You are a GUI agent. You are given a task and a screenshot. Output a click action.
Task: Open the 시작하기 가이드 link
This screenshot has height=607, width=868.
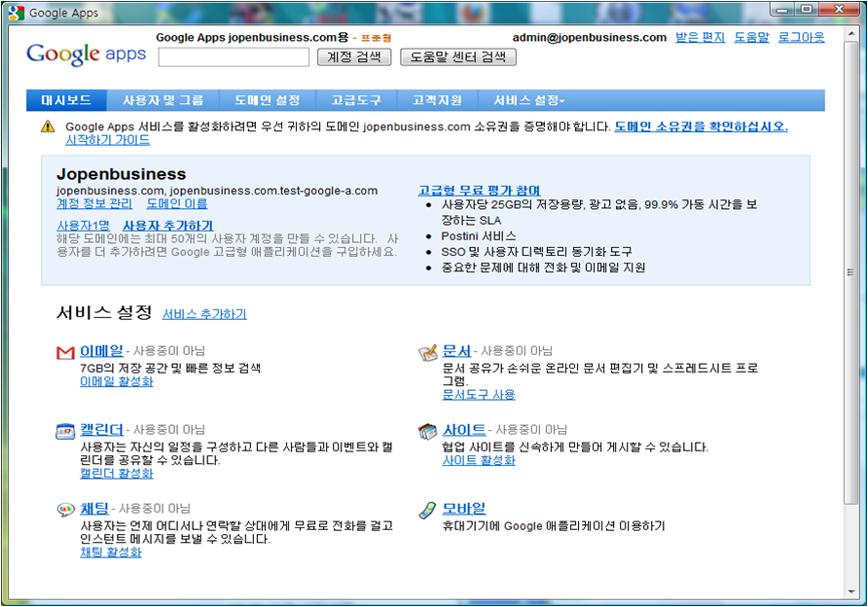(108, 140)
